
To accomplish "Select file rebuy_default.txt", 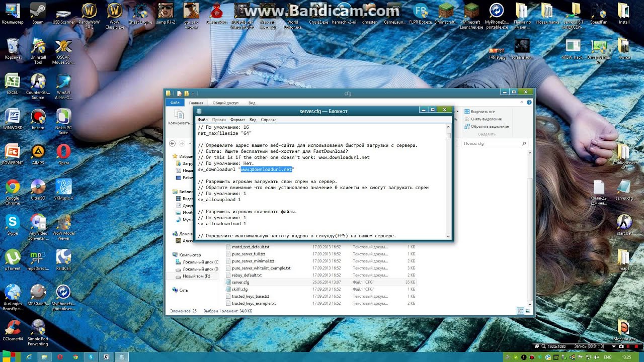I will [x=247, y=275].
